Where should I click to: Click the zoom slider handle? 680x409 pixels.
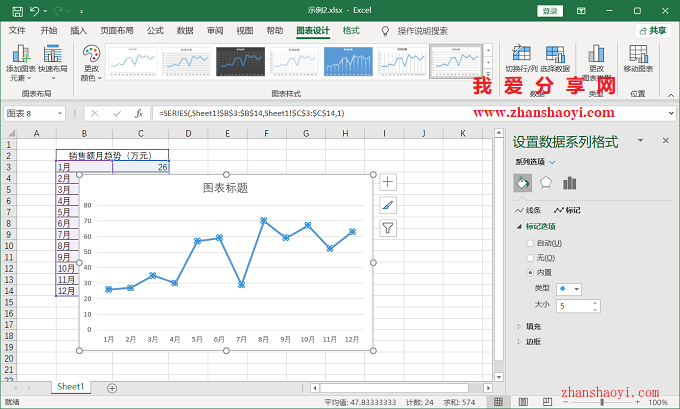pos(602,402)
